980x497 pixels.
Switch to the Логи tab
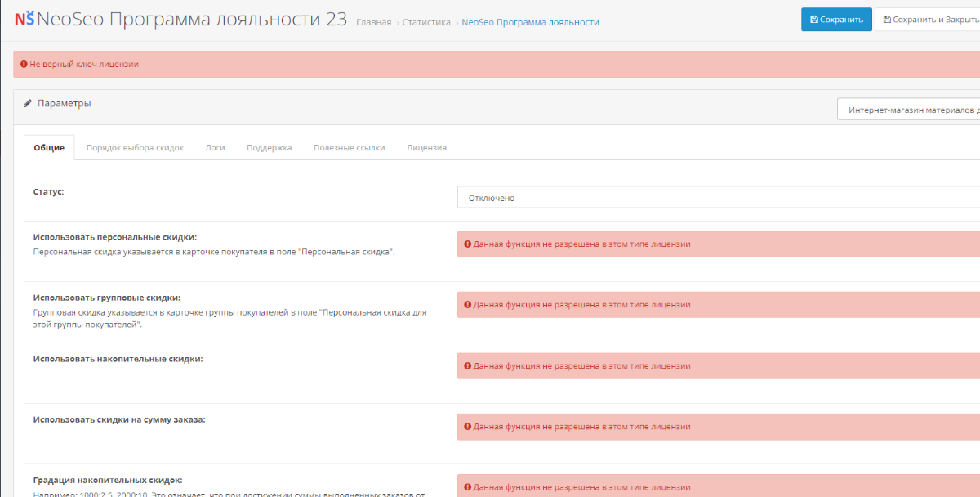pos(215,148)
